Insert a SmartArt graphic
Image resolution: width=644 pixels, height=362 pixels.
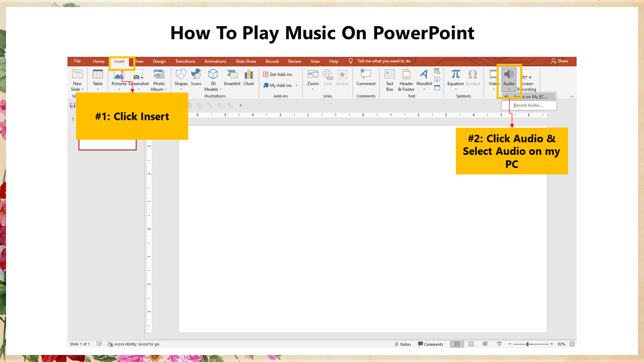click(x=232, y=77)
